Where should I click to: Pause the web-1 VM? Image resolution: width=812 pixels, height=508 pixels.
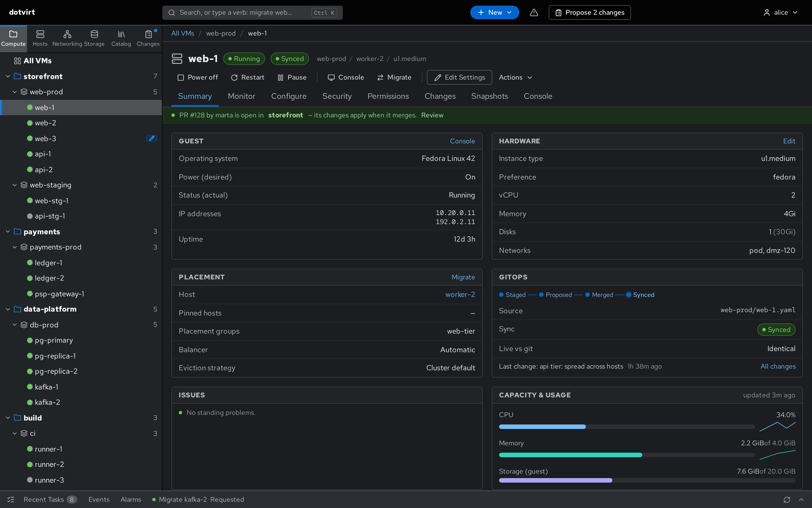pos(292,77)
